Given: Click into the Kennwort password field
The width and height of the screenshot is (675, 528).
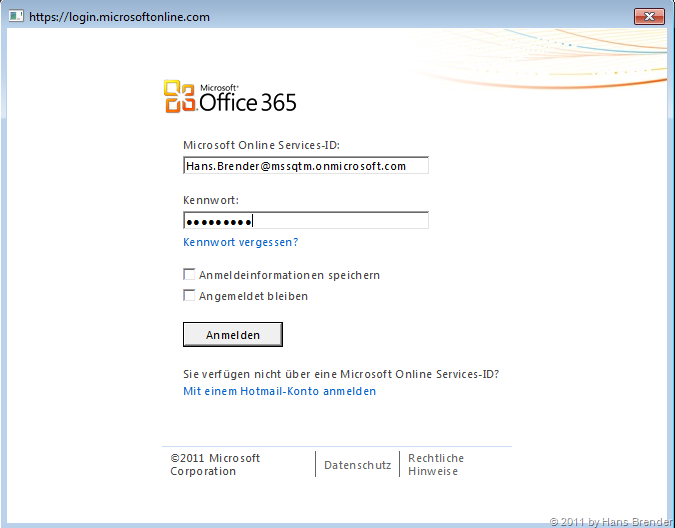Looking at the screenshot, I should (x=305, y=221).
